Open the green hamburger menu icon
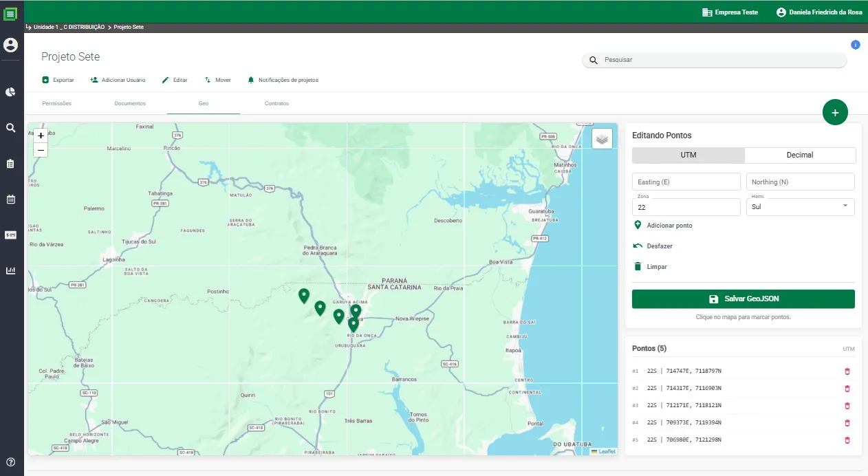This screenshot has height=476, width=868. point(10,12)
